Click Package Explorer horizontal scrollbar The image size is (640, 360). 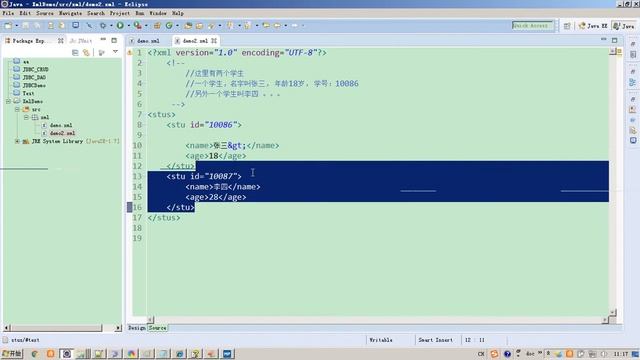click(x=56, y=328)
